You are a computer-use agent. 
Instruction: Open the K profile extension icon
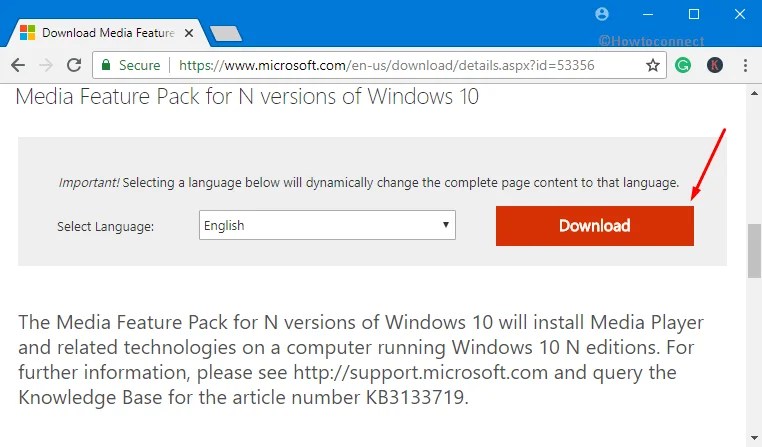point(714,65)
